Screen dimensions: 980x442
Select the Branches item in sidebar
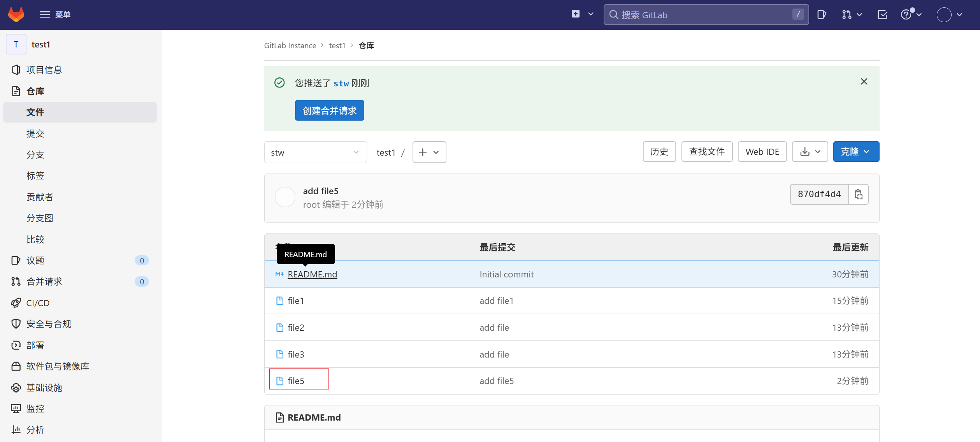pos(35,154)
